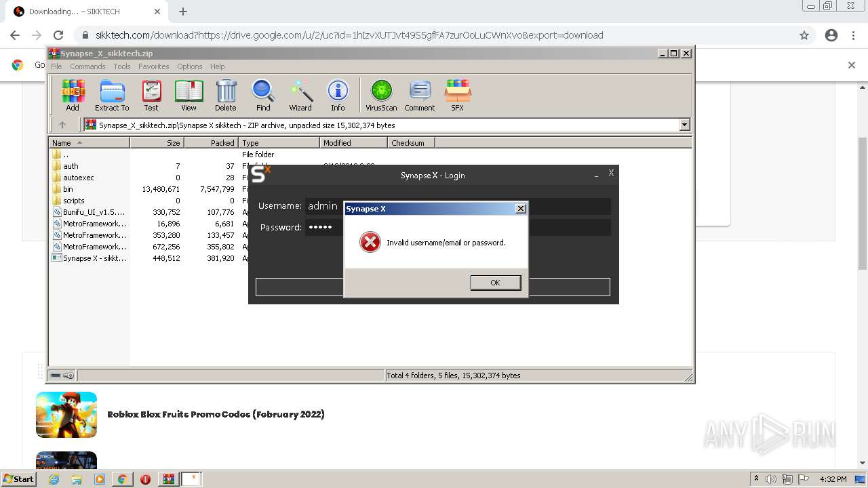The width and height of the screenshot is (868, 488).
Task: Go up one folder level in WinRAR
Action: click(62, 125)
